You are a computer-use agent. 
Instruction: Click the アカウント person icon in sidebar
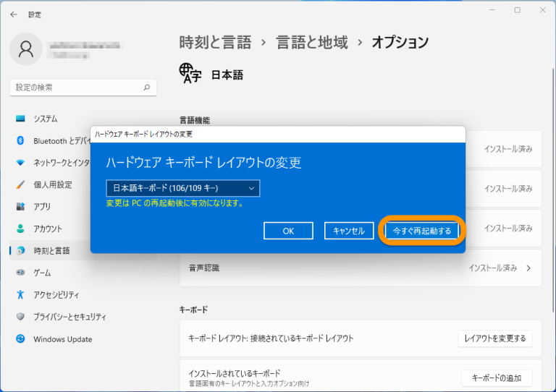[x=20, y=229]
